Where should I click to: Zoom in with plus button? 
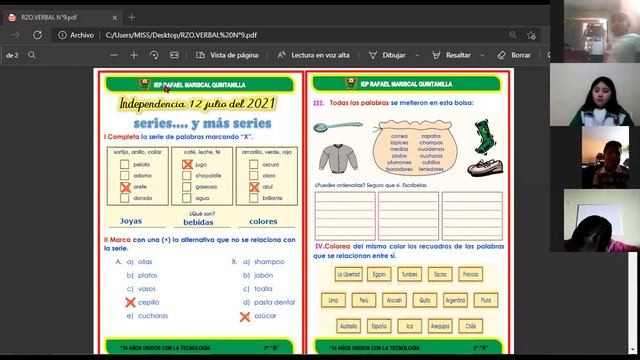point(134,55)
